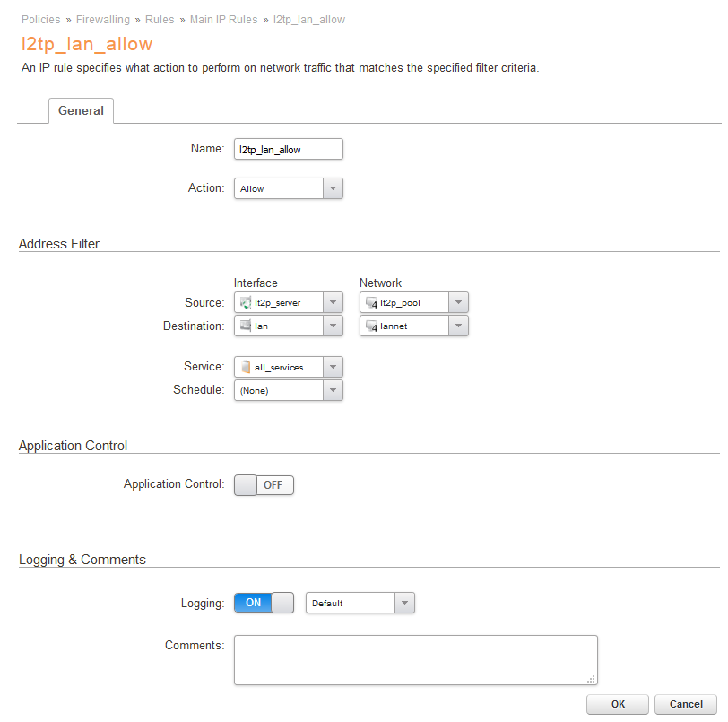Click in the Comments text area
Image resolution: width=728 pixels, height=722 pixels.
[415, 660]
